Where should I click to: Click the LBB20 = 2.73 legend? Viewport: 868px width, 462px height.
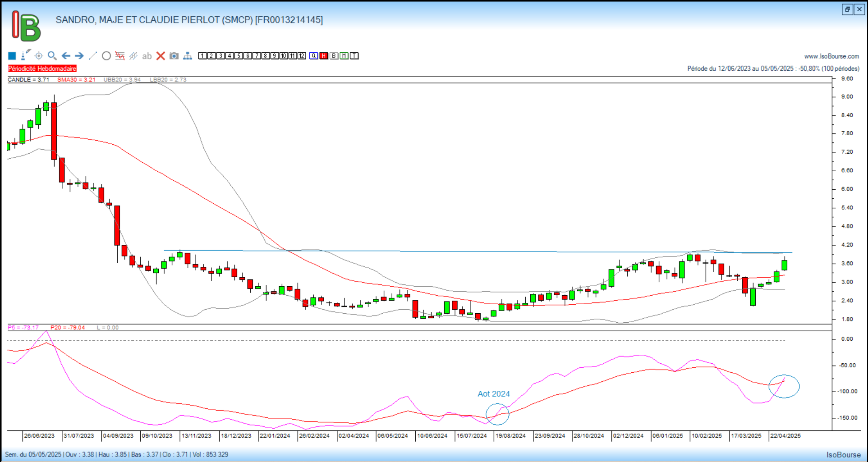168,80
